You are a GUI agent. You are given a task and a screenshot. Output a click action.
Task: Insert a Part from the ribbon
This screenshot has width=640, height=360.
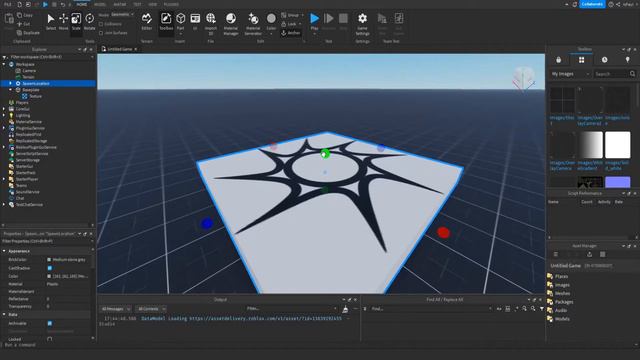coord(180,22)
